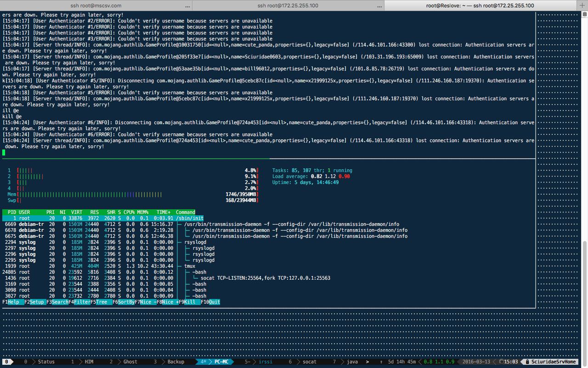Select tmux window 1 HIM
The image size is (588, 368).
click(83, 362)
